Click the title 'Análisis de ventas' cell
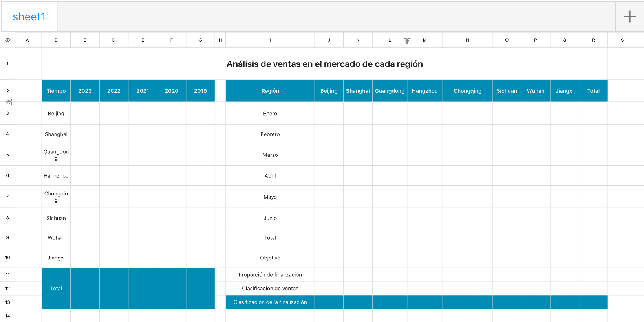The width and height of the screenshot is (644, 322). point(325,64)
